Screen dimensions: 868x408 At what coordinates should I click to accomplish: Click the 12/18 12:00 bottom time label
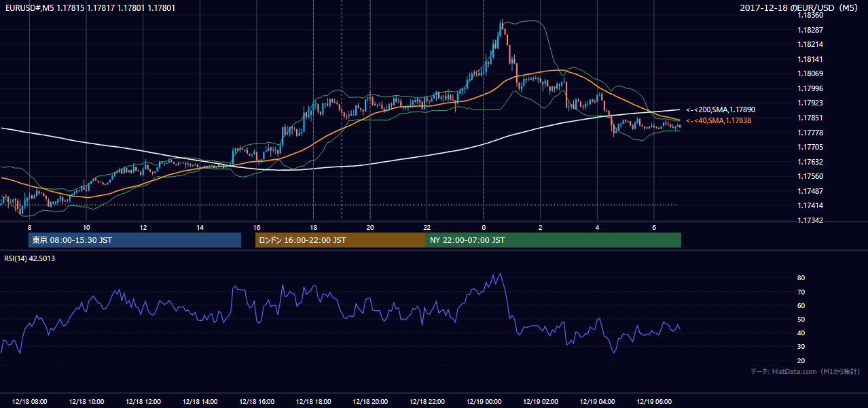point(143,401)
